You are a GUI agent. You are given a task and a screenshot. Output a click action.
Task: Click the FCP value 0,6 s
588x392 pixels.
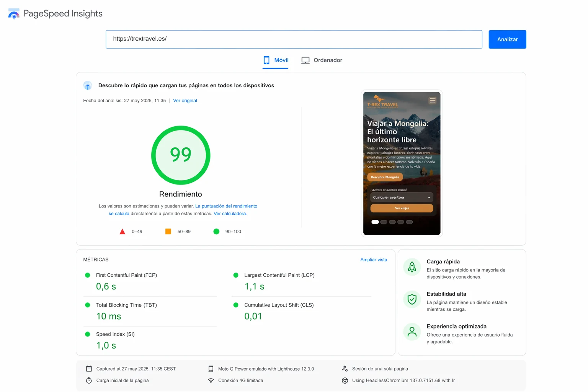pyautogui.click(x=106, y=287)
